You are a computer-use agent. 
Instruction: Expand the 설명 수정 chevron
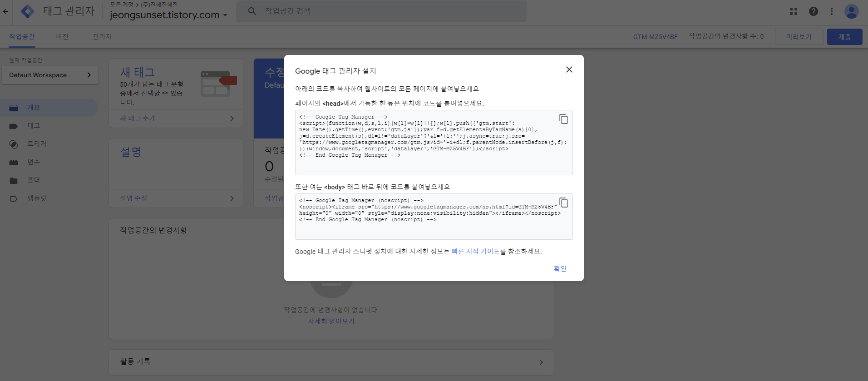tap(232, 198)
